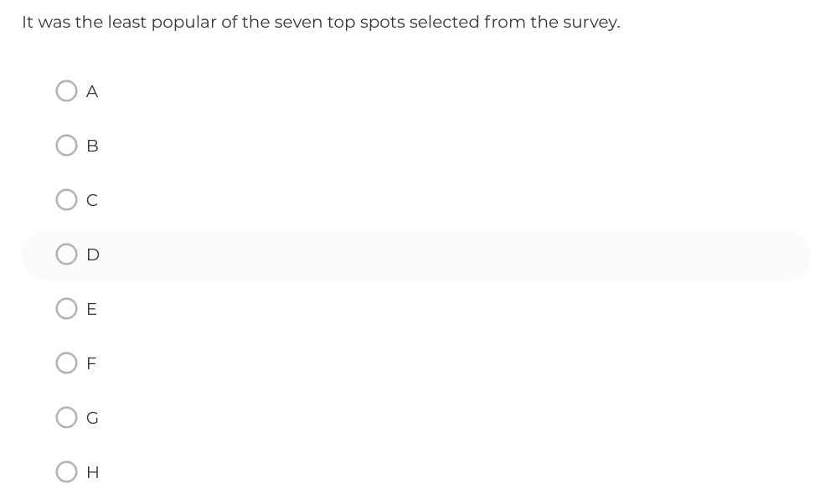Click the letter label C
The image size is (825, 504).
[x=92, y=200]
